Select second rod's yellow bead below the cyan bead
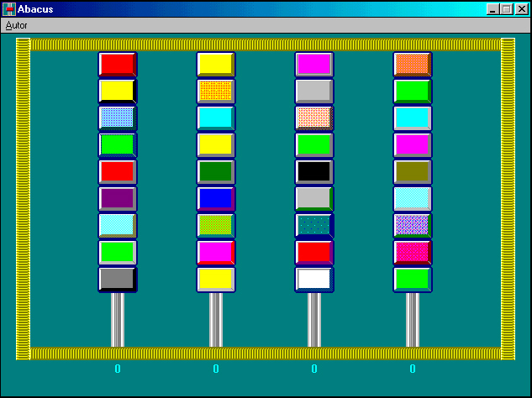 (x=216, y=145)
